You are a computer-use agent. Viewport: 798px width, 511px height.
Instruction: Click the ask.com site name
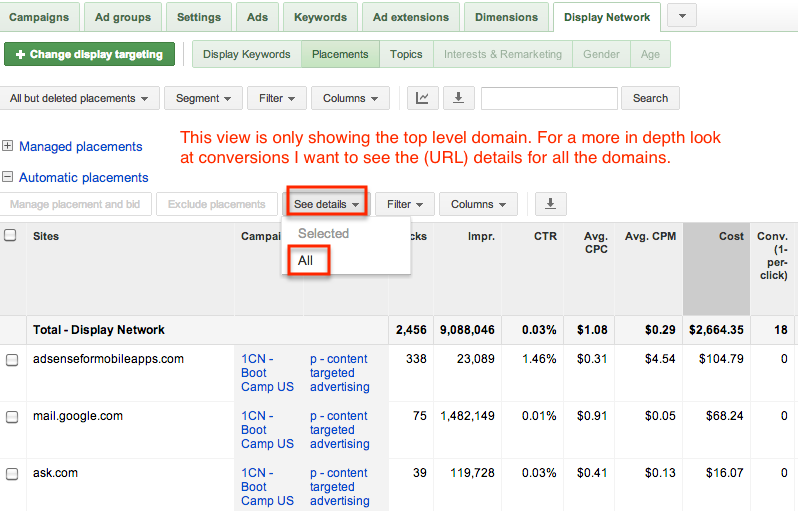[x=55, y=473]
